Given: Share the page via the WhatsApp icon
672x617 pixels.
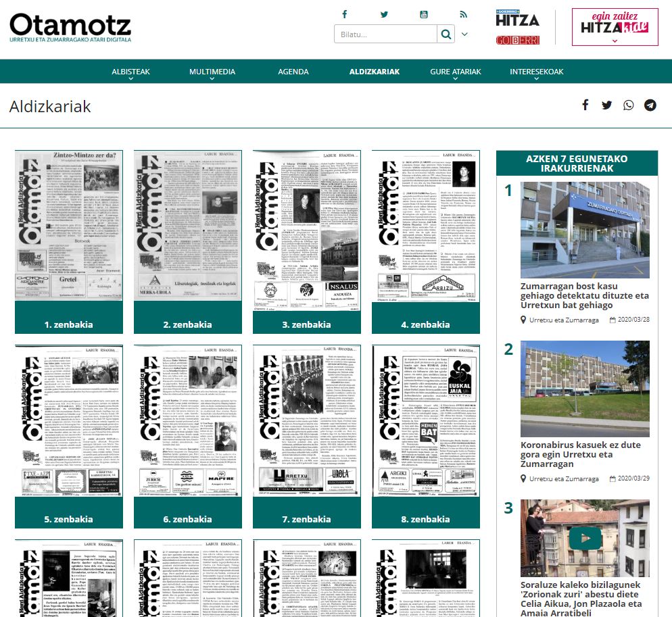Looking at the screenshot, I should (629, 105).
